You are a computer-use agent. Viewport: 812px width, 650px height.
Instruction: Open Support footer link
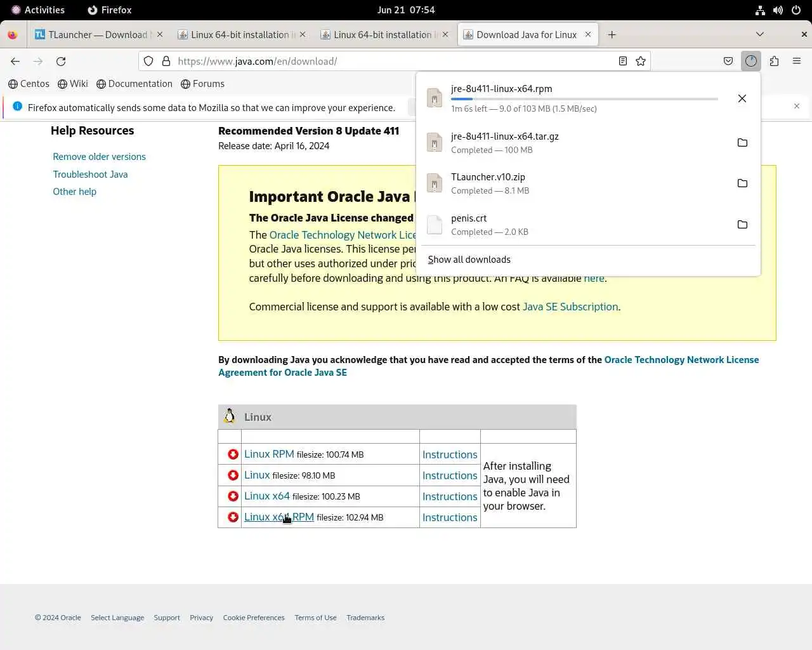tap(167, 618)
